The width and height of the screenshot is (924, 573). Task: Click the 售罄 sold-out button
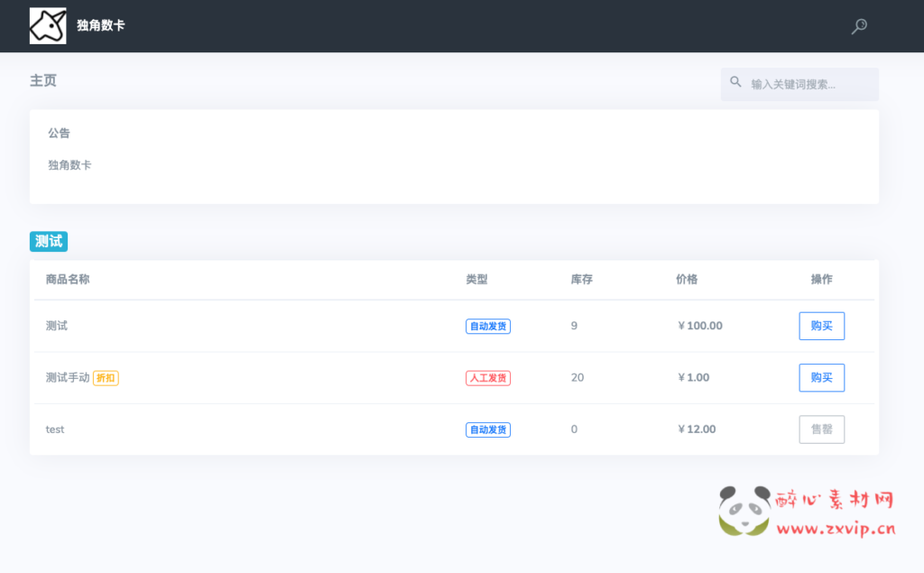click(821, 430)
